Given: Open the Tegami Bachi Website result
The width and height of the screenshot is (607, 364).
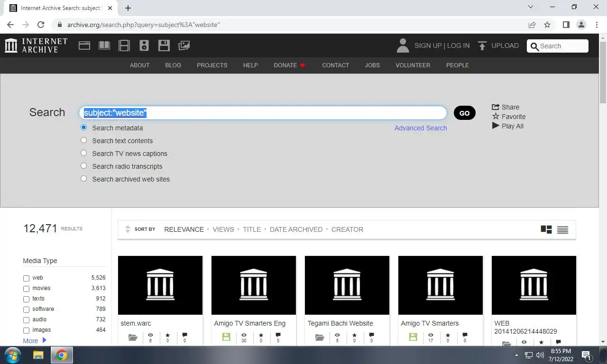Looking at the screenshot, I should coord(340,323).
